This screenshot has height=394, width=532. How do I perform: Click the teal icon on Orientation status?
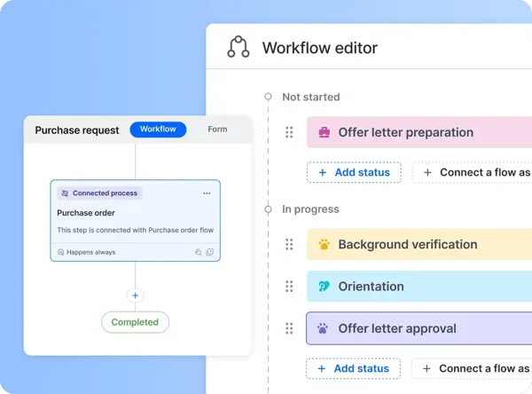tap(324, 287)
